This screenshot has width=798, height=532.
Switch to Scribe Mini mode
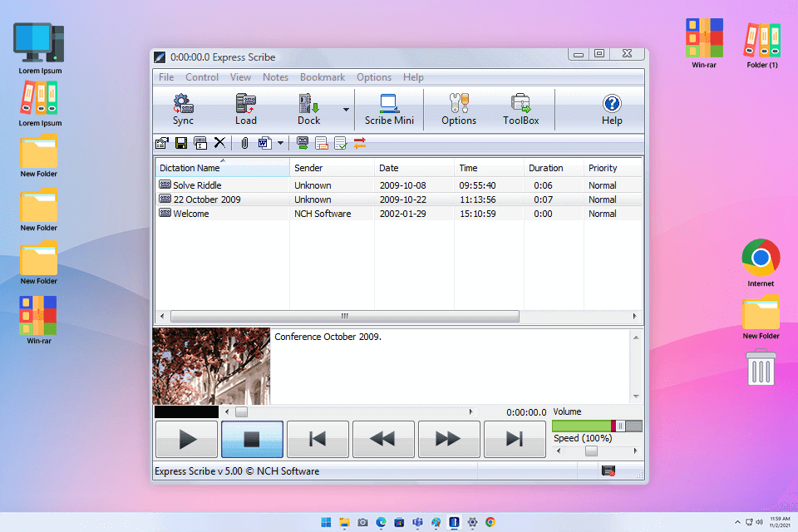click(x=389, y=109)
